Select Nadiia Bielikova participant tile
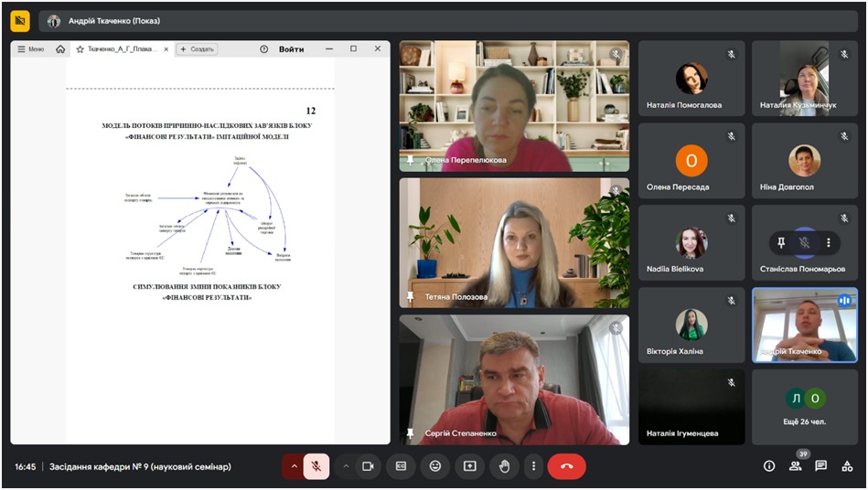868x490 pixels. [x=691, y=242]
